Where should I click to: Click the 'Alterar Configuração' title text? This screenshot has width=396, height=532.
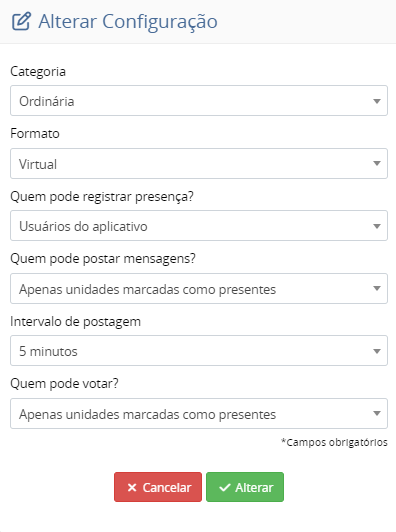[128, 22]
